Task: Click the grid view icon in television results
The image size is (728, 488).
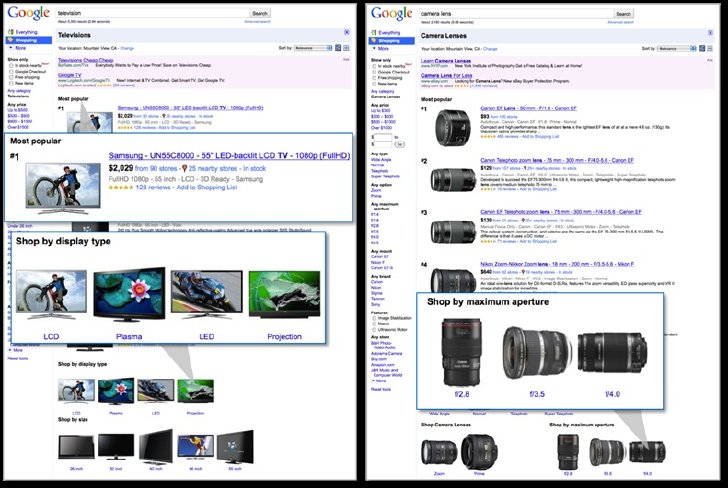Action: 346,48
